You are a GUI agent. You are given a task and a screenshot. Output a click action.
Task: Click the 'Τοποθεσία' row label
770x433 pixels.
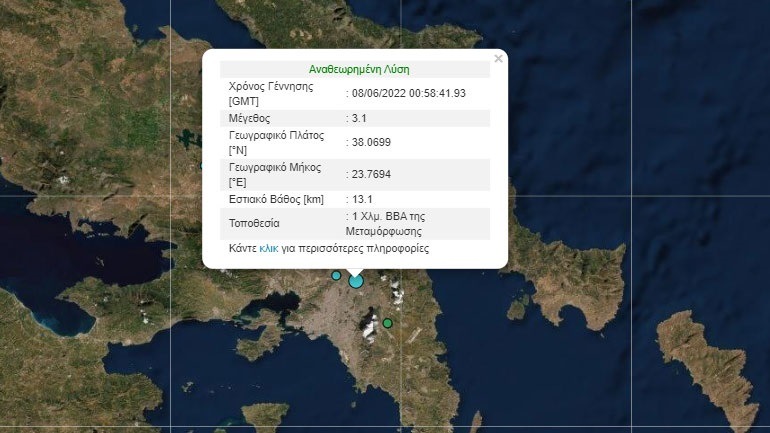coord(254,223)
